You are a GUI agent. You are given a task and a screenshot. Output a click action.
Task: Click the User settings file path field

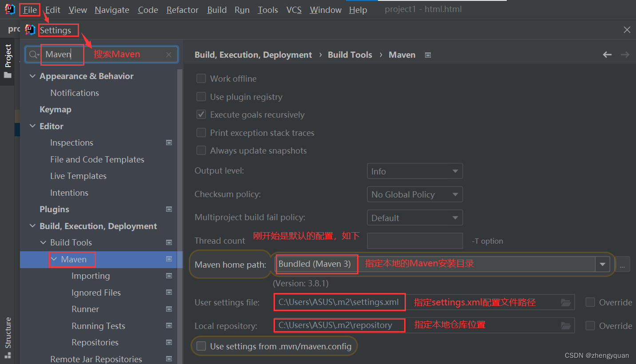click(424, 302)
